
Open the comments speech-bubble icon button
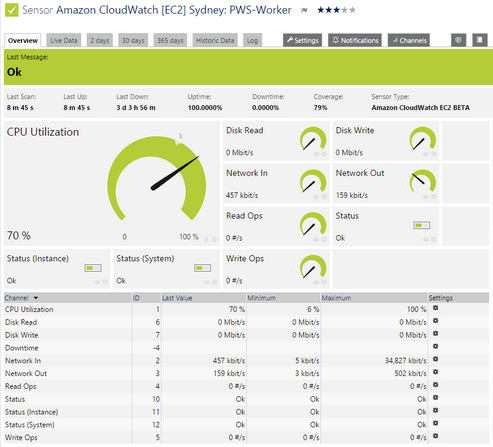pos(458,40)
